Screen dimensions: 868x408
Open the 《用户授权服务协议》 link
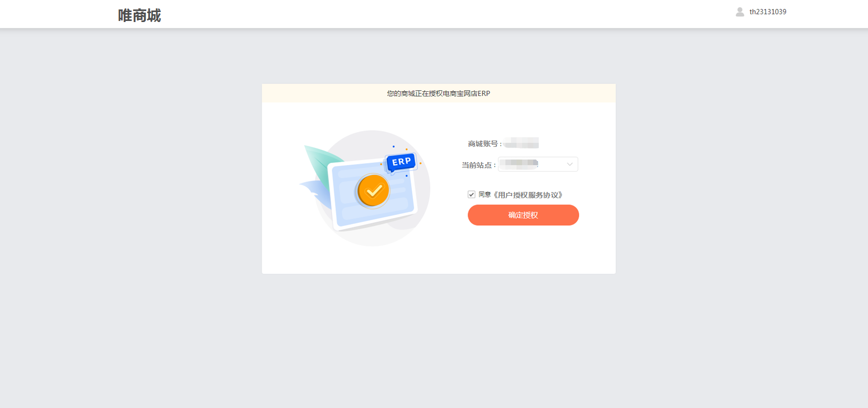[x=528, y=195]
